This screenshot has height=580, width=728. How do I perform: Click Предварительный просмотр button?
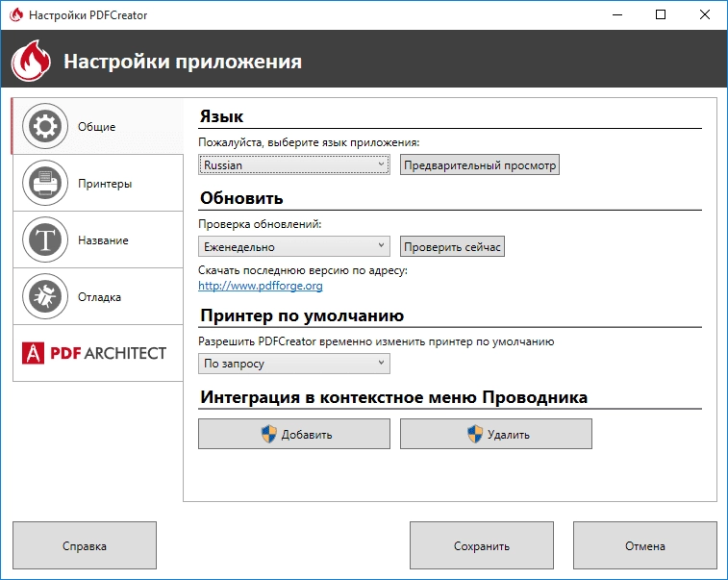(x=480, y=164)
